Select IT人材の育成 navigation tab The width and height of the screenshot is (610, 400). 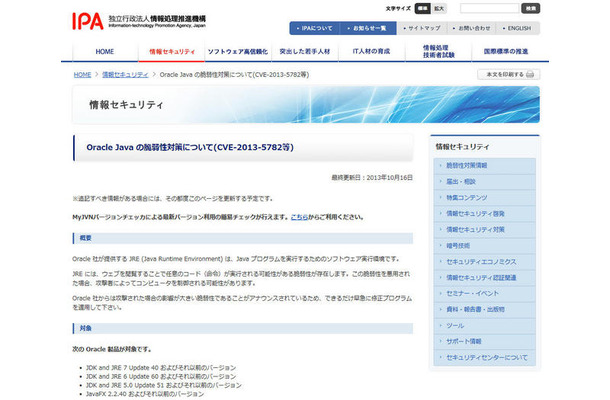click(371, 51)
